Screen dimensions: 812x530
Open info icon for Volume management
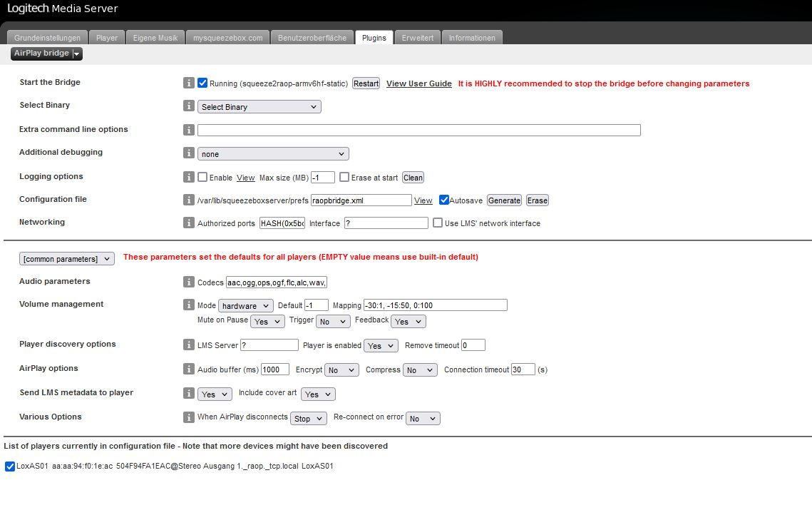click(188, 305)
